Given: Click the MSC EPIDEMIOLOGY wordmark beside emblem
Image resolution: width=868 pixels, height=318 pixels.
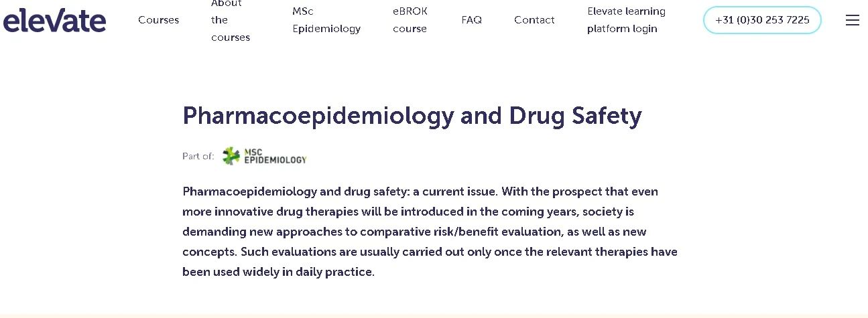Looking at the screenshot, I should point(275,156).
